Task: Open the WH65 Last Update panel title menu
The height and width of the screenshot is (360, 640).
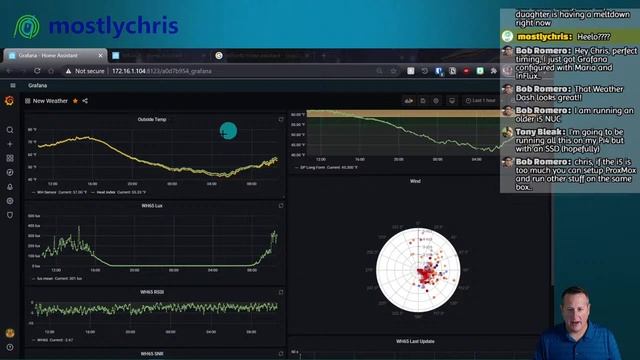Action: 415,341
